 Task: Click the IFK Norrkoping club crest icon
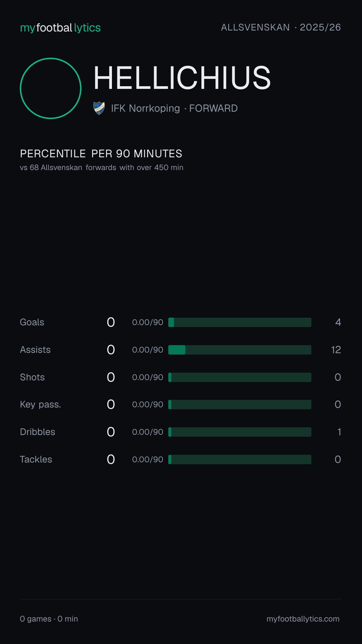pyautogui.click(x=99, y=108)
